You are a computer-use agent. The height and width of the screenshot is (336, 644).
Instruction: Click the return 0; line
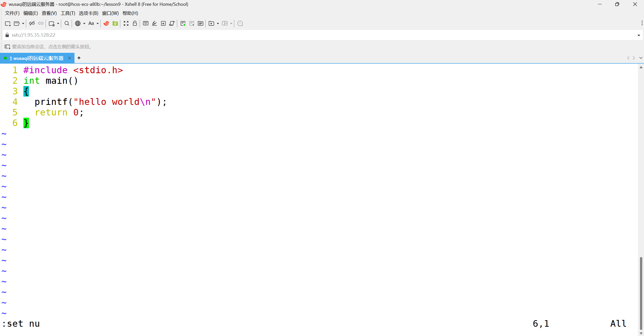pyautogui.click(x=59, y=112)
